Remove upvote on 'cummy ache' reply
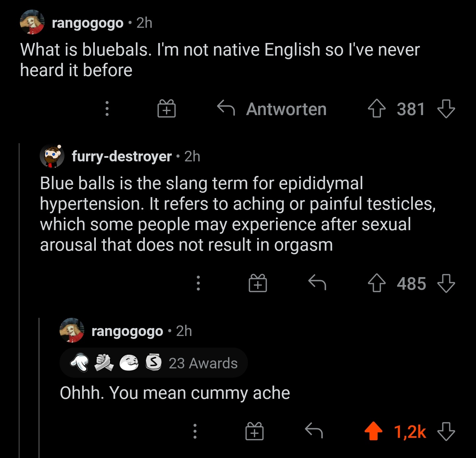Image resolution: width=476 pixels, height=458 pixels. point(373,431)
